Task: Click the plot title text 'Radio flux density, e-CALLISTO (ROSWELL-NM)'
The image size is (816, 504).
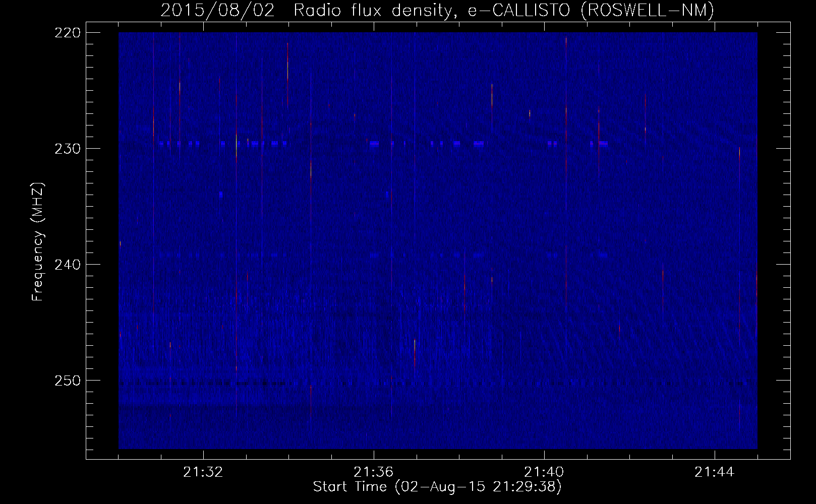Action: (x=504, y=10)
